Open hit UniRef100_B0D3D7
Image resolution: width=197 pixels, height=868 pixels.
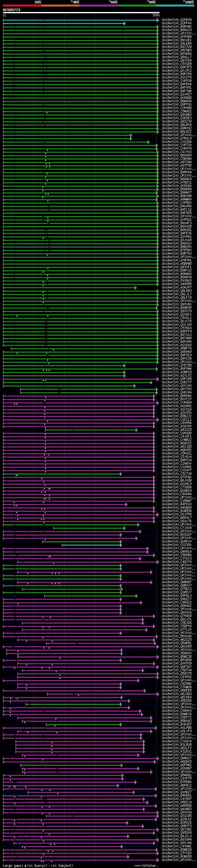177,725
